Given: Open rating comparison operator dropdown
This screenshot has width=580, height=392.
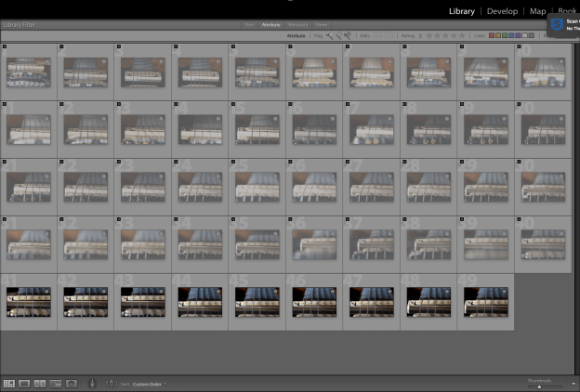Looking at the screenshot, I should click(420, 35).
